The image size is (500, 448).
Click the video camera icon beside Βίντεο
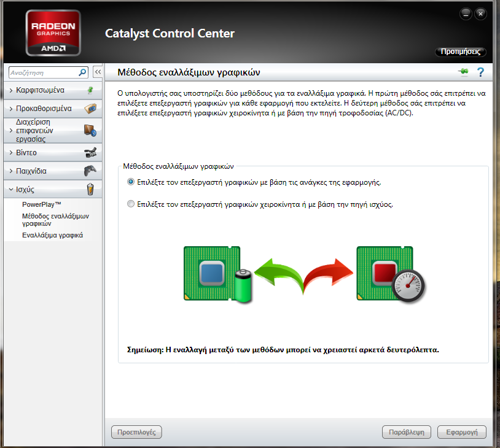click(x=90, y=153)
